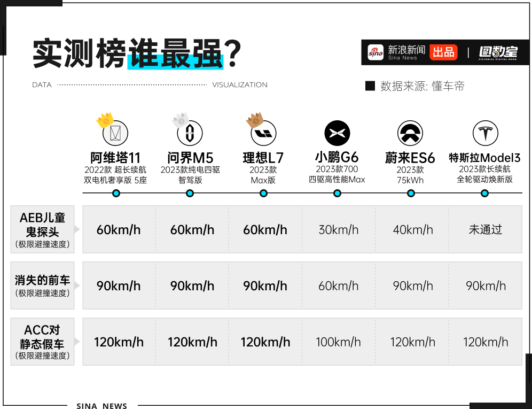532x409 pixels.
Task: Select the timeline dot under 蔚来ES6
Action: (x=411, y=194)
